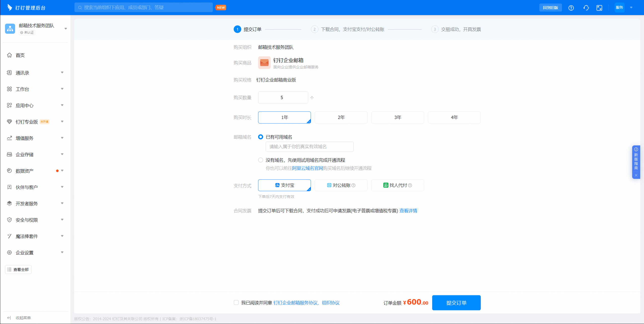The width and height of the screenshot is (644, 324).
Task: Choose 支付宝 payment method
Action: pyautogui.click(x=285, y=185)
